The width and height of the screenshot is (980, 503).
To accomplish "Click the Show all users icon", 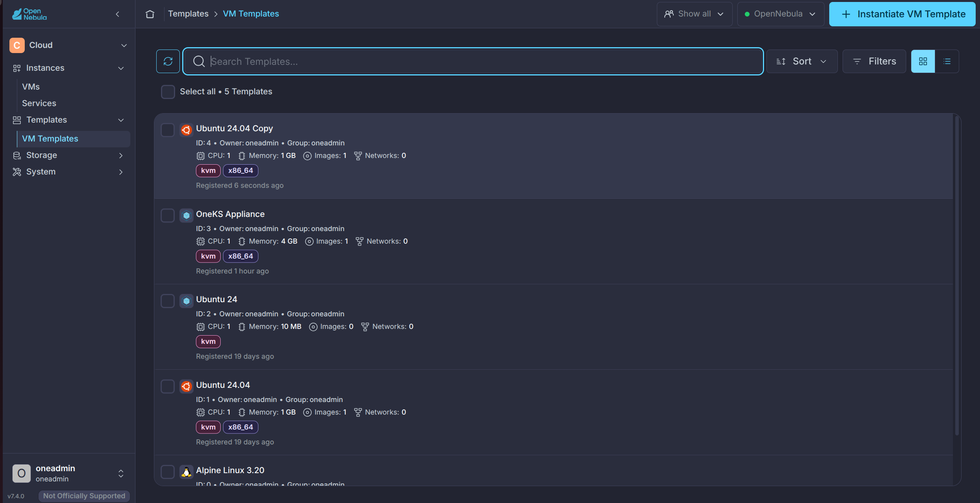I will click(669, 14).
